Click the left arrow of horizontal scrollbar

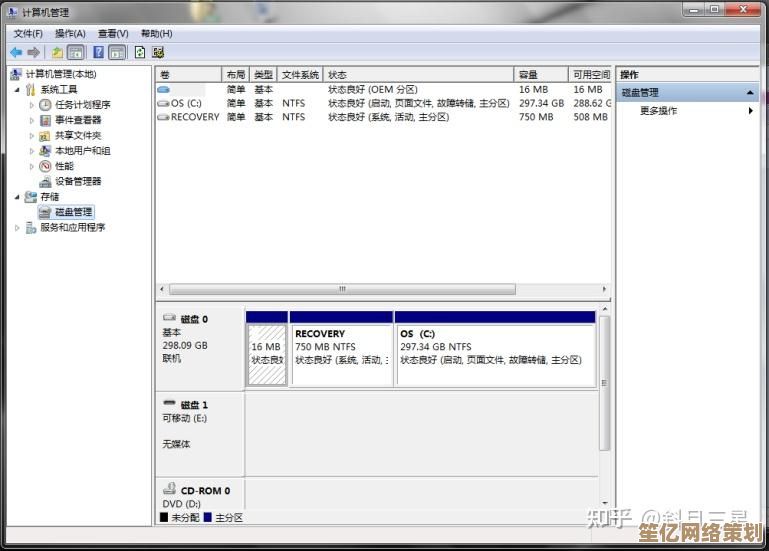point(162,289)
